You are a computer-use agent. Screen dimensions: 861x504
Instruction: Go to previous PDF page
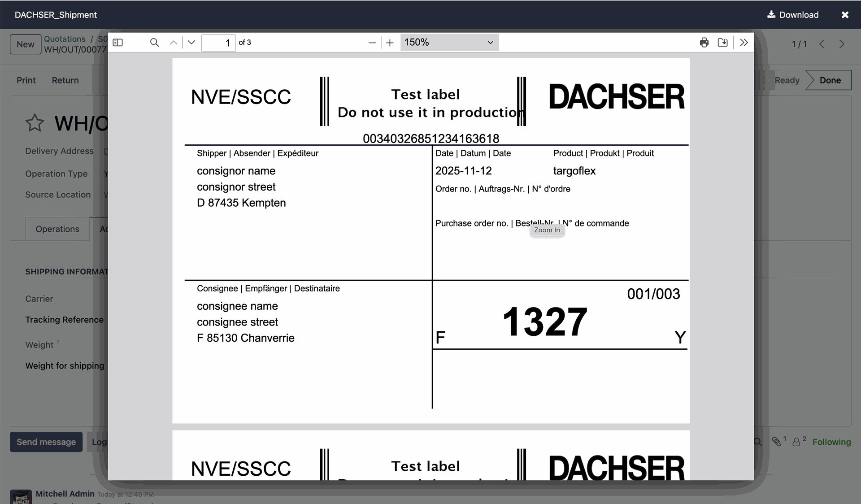(174, 43)
